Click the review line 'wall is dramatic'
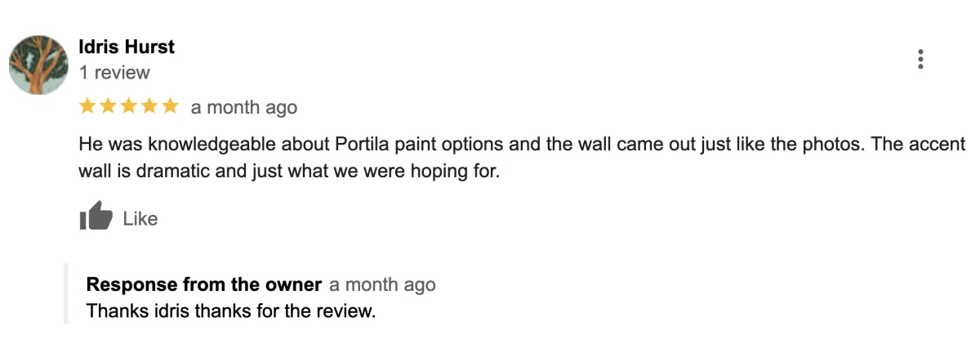 click(x=288, y=172)
